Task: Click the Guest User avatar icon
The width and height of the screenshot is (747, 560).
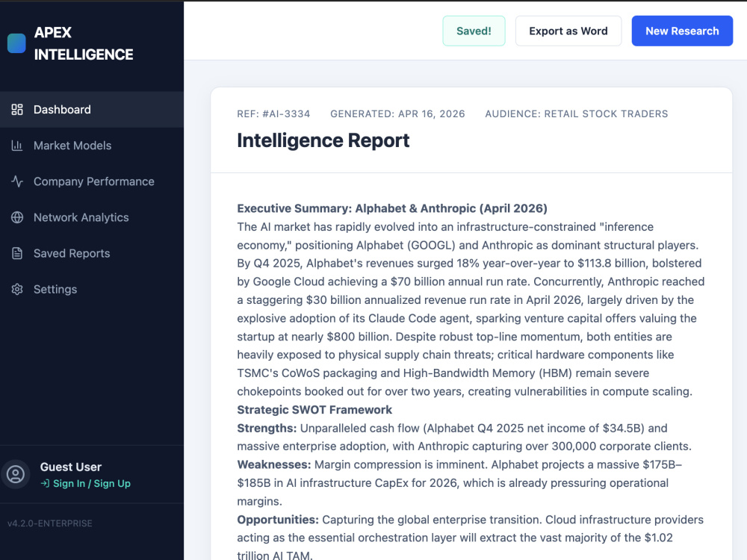Action: (x=15, y=474)
